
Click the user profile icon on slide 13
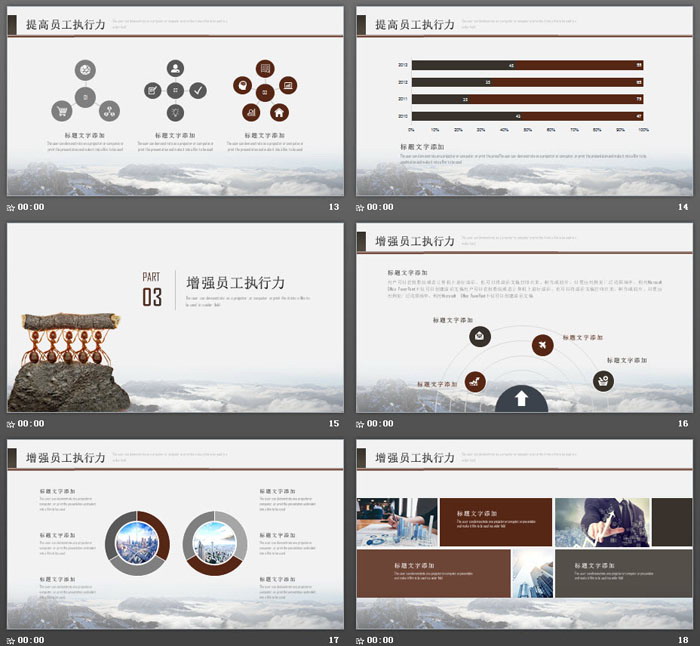[176, 69]
